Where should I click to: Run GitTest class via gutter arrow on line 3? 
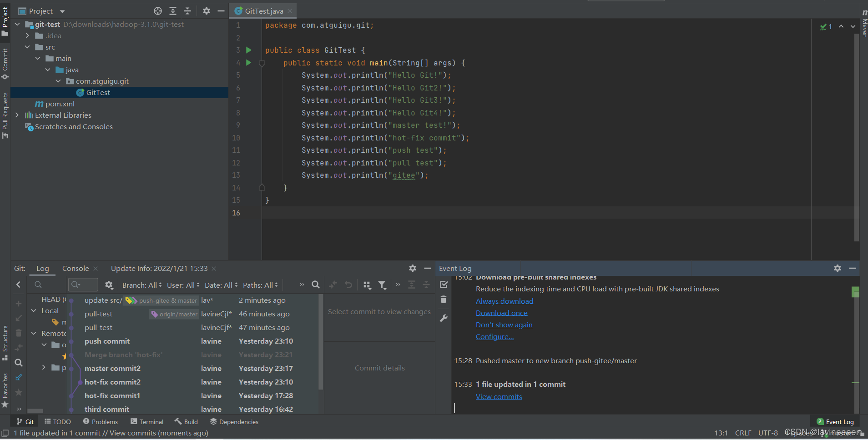(x=249, y=50)
